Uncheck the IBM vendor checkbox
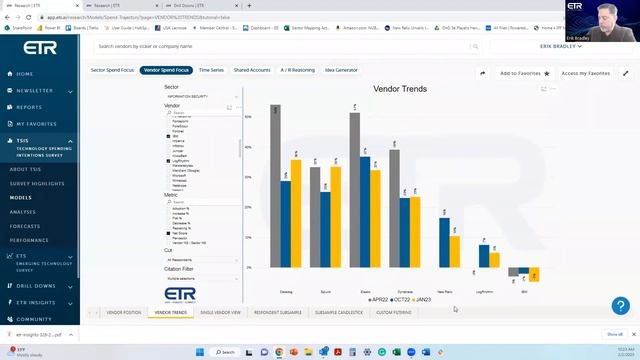Image resolution: width=640 pixels, height=360 pixels. tap(168, 136)
